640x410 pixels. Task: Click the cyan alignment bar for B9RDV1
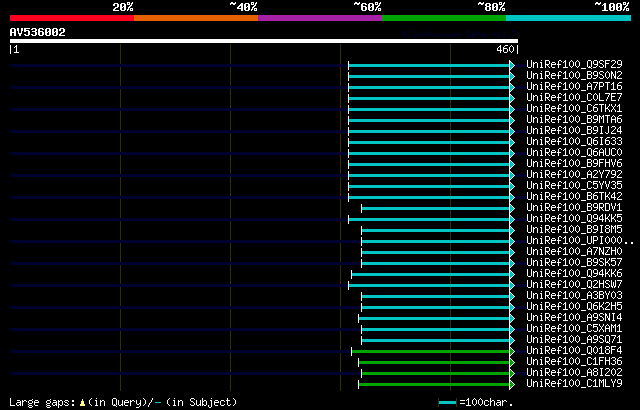pyautogui.click(x=438, y=208)
